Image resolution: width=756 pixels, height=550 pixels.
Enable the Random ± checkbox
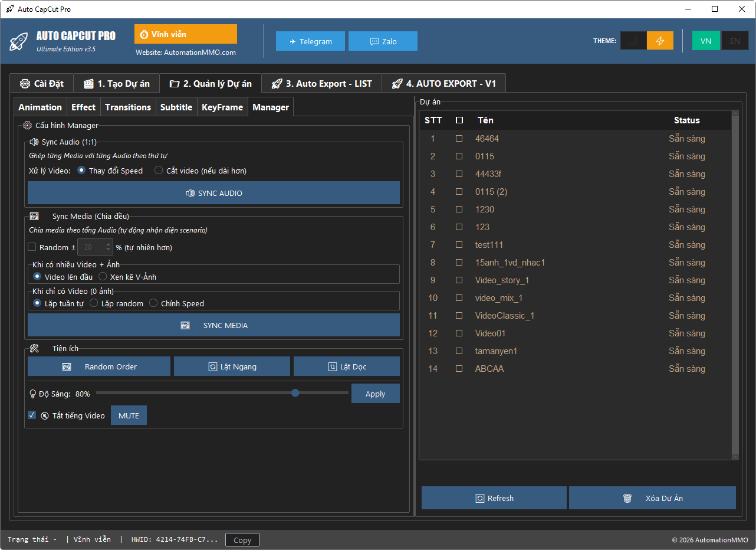click(x=32, y=247)
